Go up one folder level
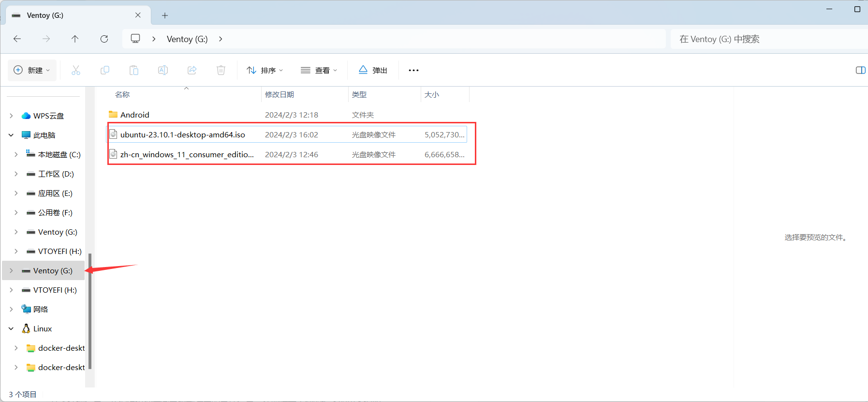This screenshot has width=868, height=402. tap(75, 39)
